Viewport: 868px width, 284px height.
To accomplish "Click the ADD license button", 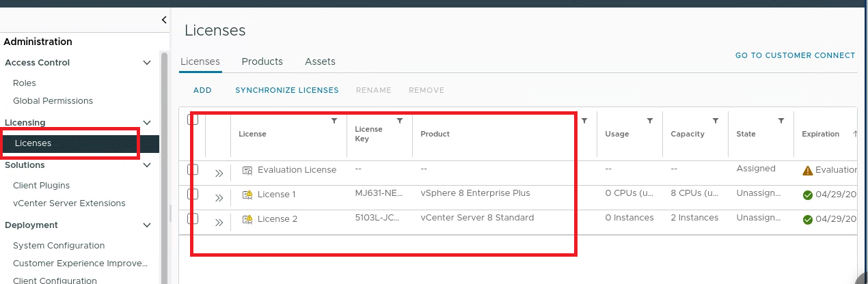I will (202, 90).
